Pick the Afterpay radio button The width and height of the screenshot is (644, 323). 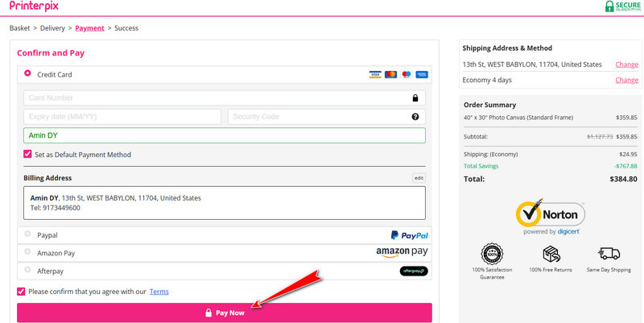pyautogui.click(x=27, y=271)
